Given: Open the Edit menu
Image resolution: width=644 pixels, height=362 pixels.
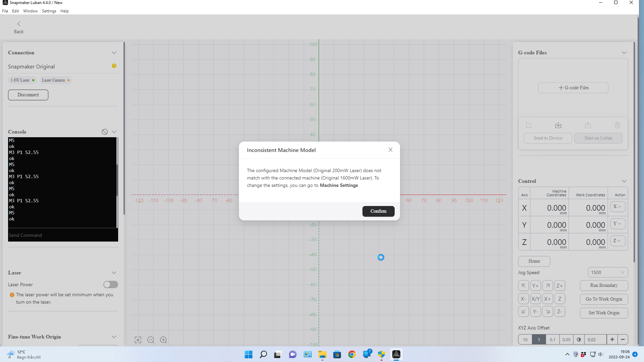Looking at the screenshot, I should pyautogui.click(x=15, y=11).
